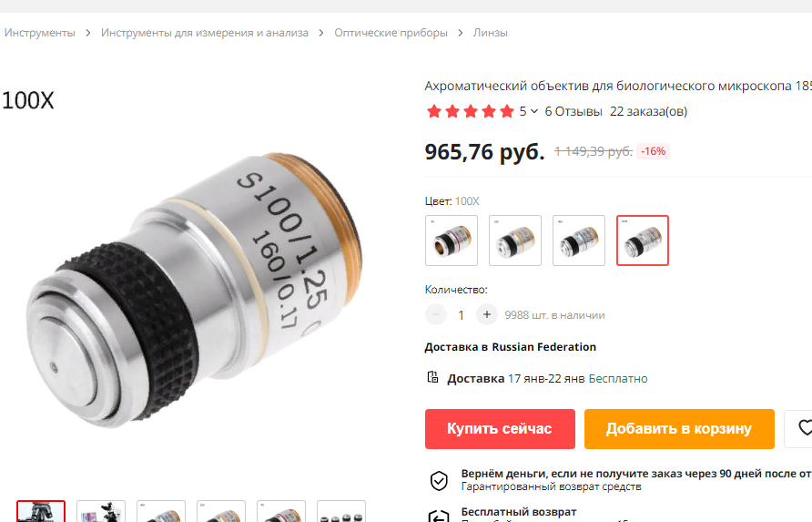Viewport: 812px width, 522px height.
Task: Increase quantity with plus button
Action: 487,314
